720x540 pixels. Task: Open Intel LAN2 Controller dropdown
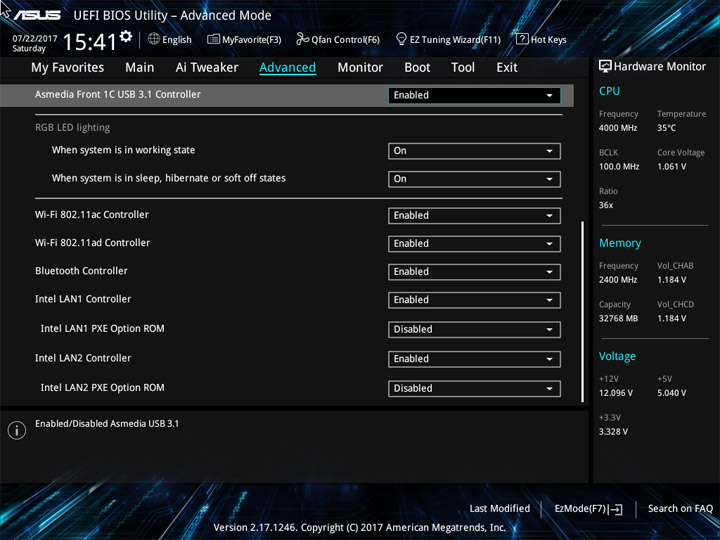[x=474, y=359]
